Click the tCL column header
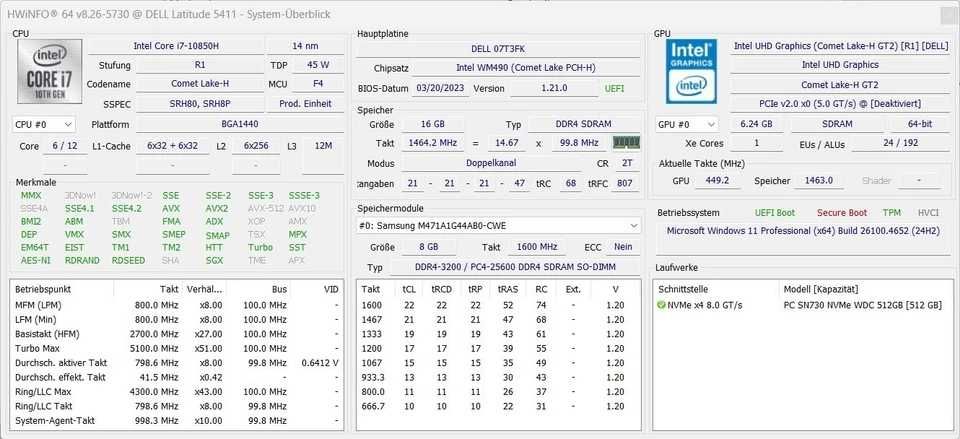The height and width of the screenshot is (439, 960). [409, 289]
